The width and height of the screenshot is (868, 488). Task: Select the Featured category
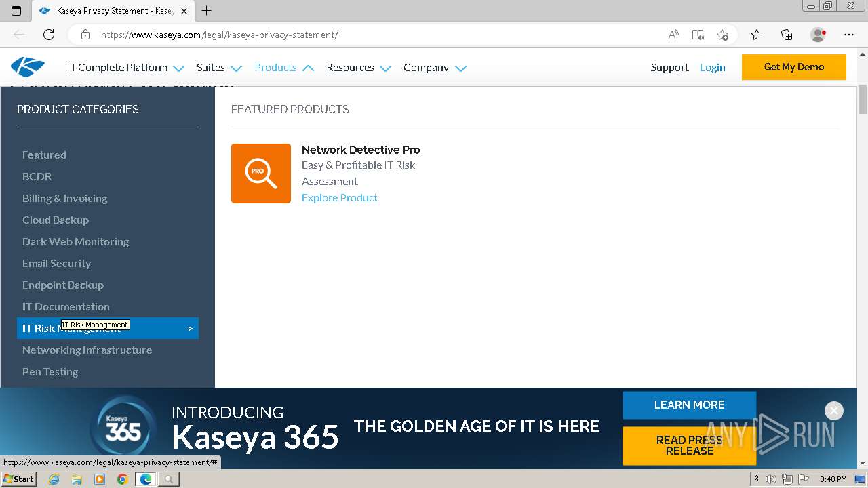[x=44, y=155]
